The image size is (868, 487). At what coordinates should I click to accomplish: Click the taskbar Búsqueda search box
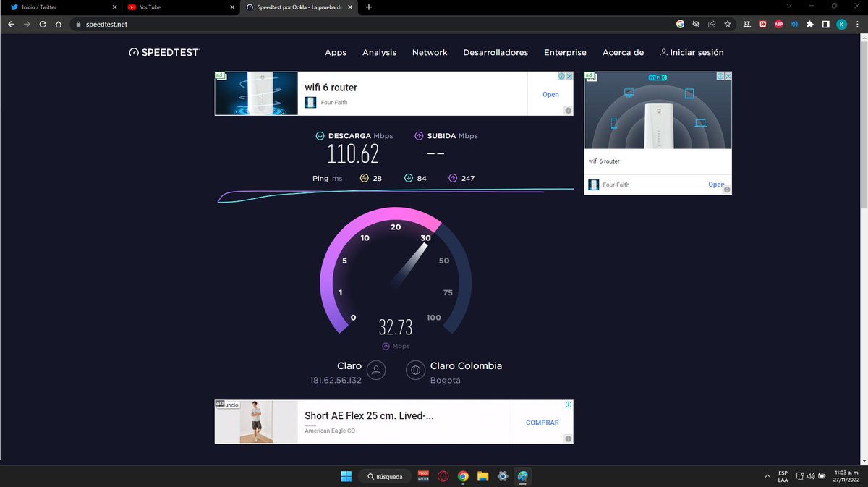point(386,476)
